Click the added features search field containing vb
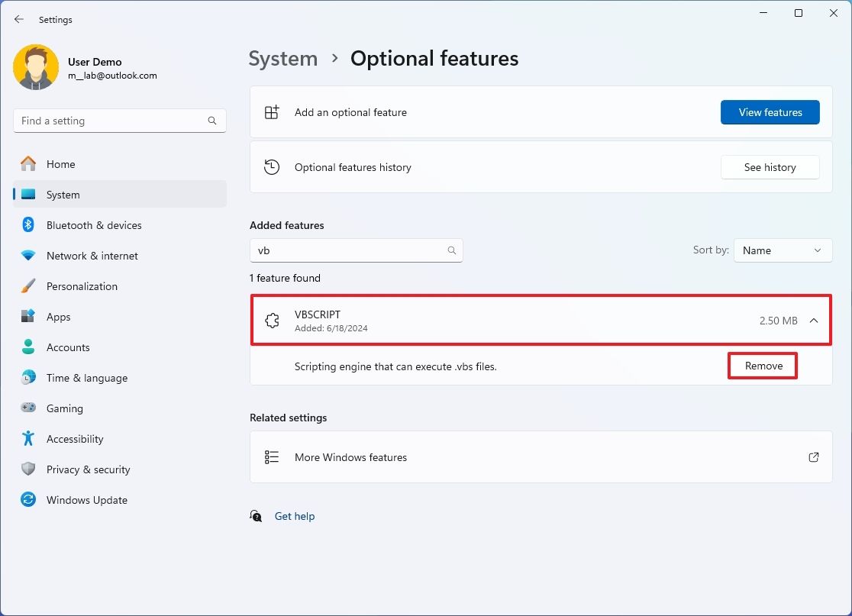Screen dimensions: 852x616 356,250
